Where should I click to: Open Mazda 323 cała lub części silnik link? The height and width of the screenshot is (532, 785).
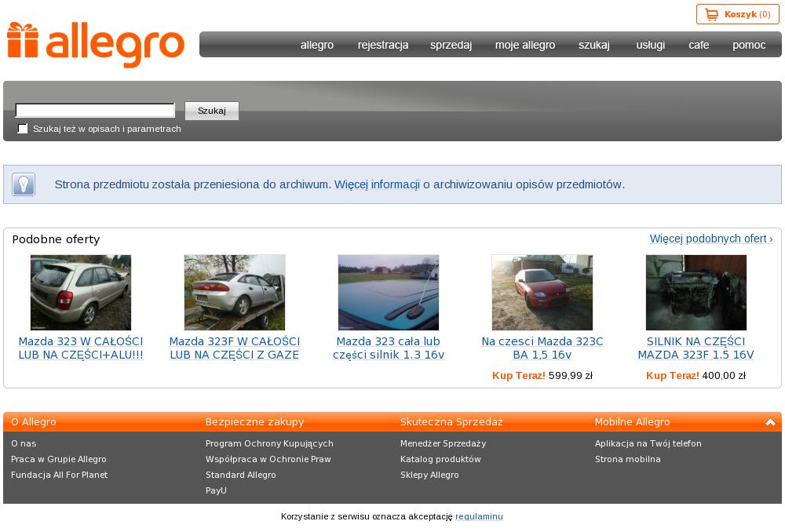pos(389,348)
